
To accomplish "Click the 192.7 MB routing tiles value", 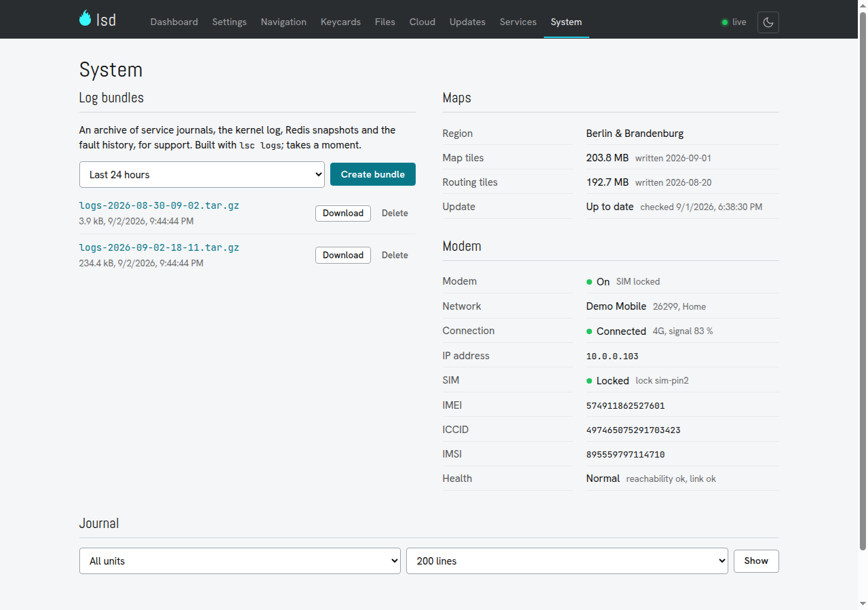I will (608, 182).
